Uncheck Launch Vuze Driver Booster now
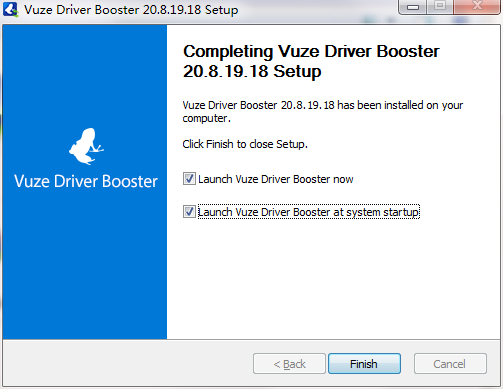 click(x=189, y=179)
